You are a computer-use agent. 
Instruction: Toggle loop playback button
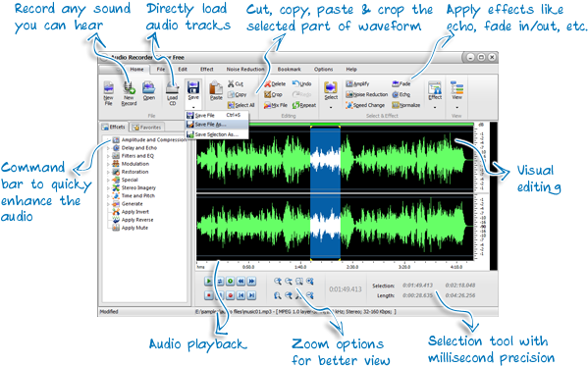click(220, 281)
